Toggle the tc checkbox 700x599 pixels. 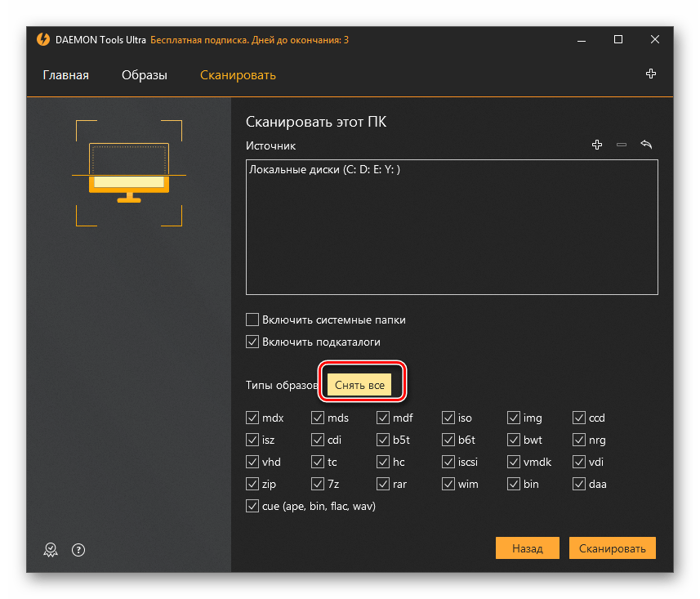pos(318,462)
